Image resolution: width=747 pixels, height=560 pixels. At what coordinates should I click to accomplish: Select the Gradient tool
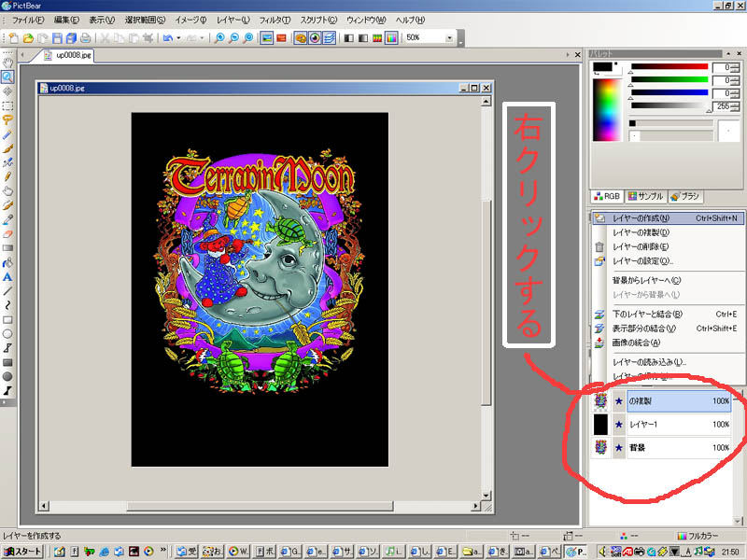[x=7, y=248]
